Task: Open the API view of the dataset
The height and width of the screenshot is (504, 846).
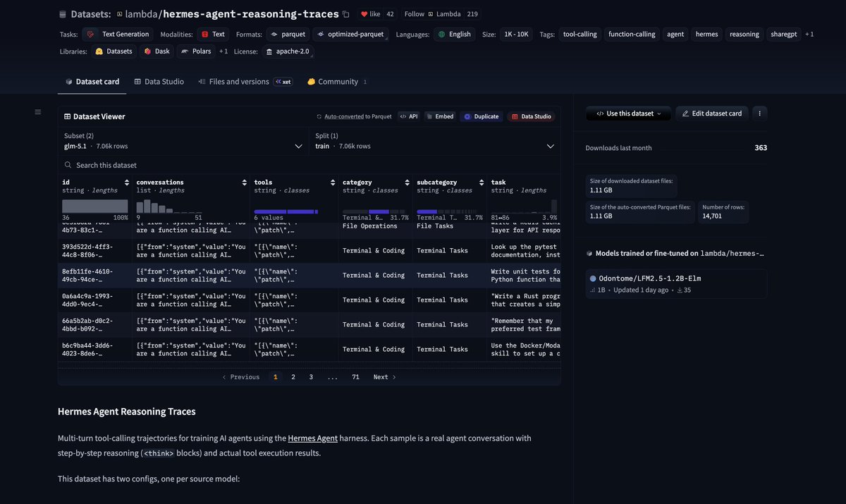Action: point(409,116)
